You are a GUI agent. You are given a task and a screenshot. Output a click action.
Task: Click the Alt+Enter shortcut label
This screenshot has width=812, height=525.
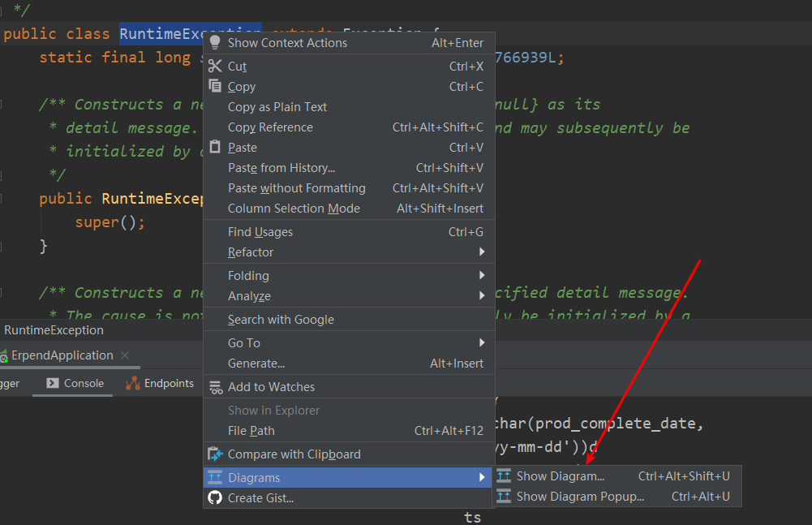pyautogui.click(x=458, y=42)
